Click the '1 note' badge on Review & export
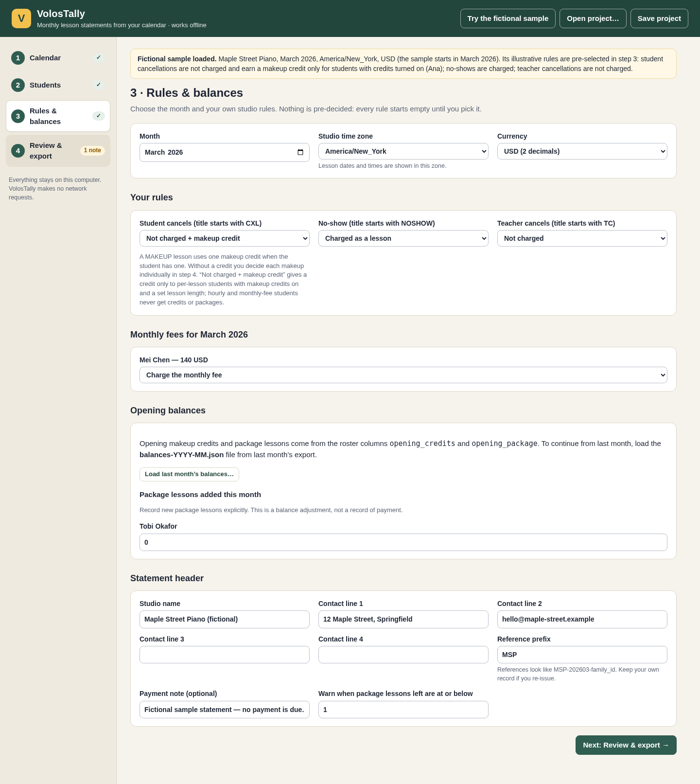Image resolution: width=700 pixels, height=784 pixels. 92,151
